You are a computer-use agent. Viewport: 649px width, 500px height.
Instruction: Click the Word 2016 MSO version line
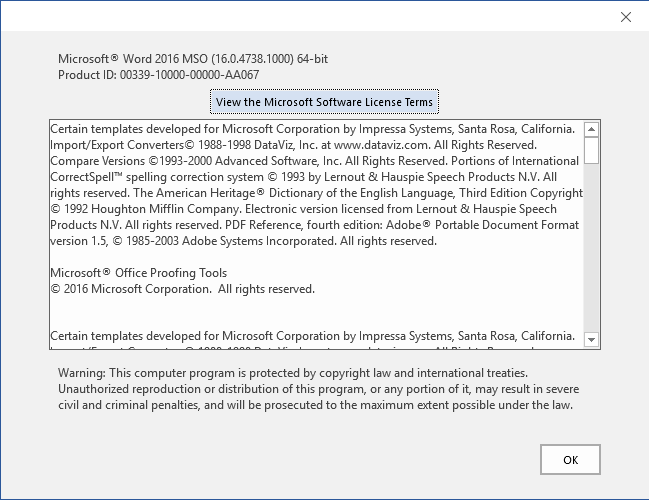tap(193, 59)
